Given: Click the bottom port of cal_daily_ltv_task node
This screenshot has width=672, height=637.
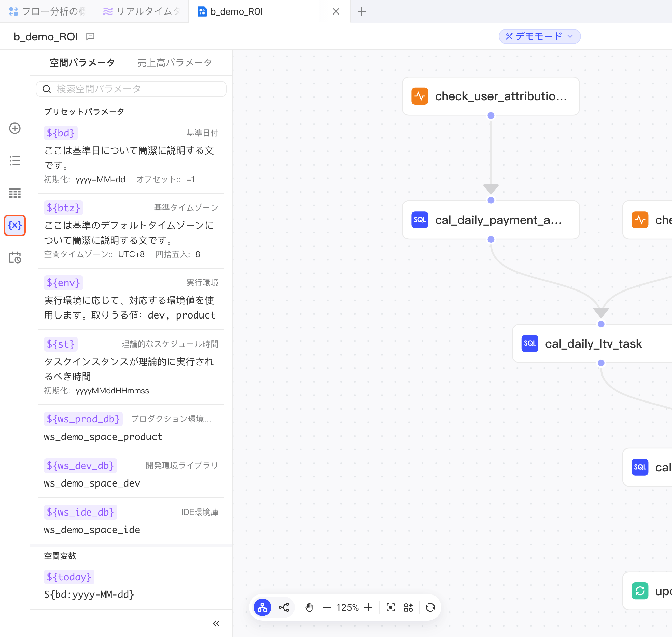Looking at the screenshot, I should coord(601,363).
